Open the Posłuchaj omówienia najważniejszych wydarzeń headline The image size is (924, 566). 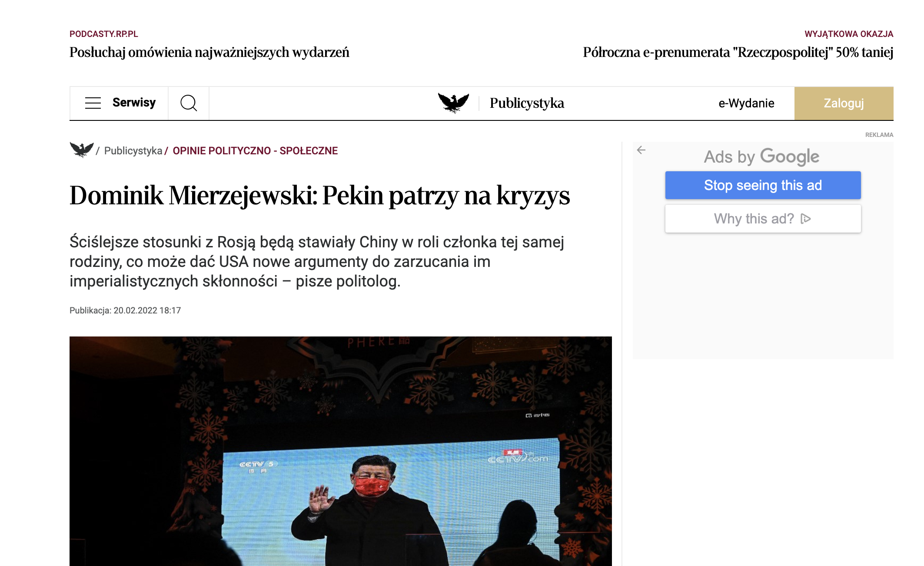(209, 52)
